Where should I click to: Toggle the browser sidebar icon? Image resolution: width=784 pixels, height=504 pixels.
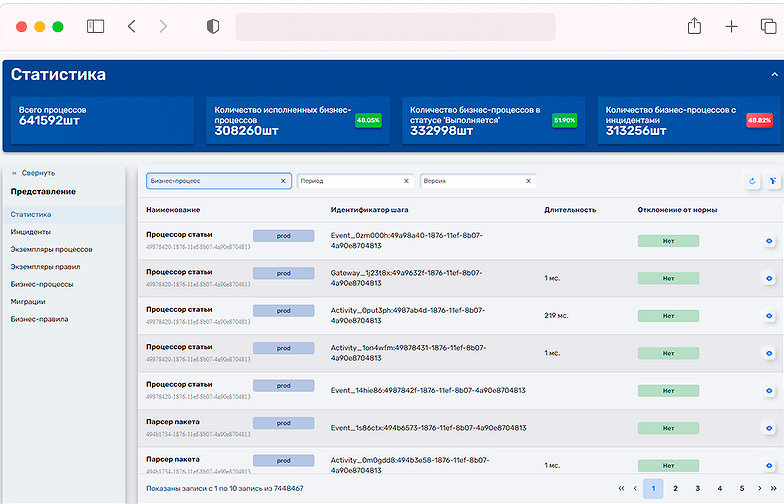[x=96, y=26]
